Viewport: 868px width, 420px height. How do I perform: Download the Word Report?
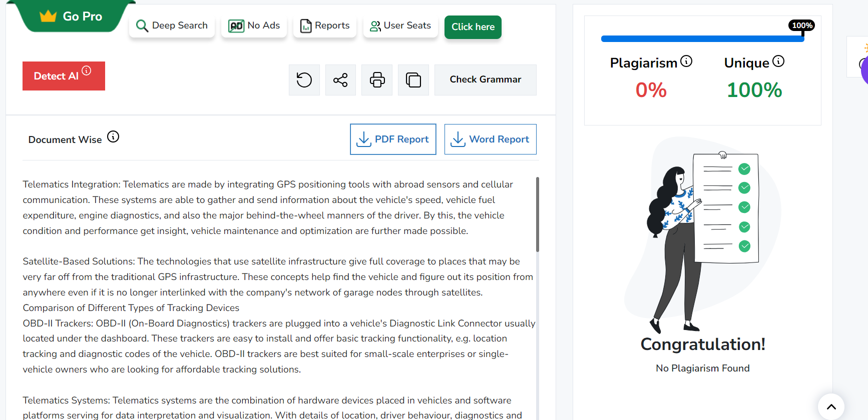(x=490, y=139)
